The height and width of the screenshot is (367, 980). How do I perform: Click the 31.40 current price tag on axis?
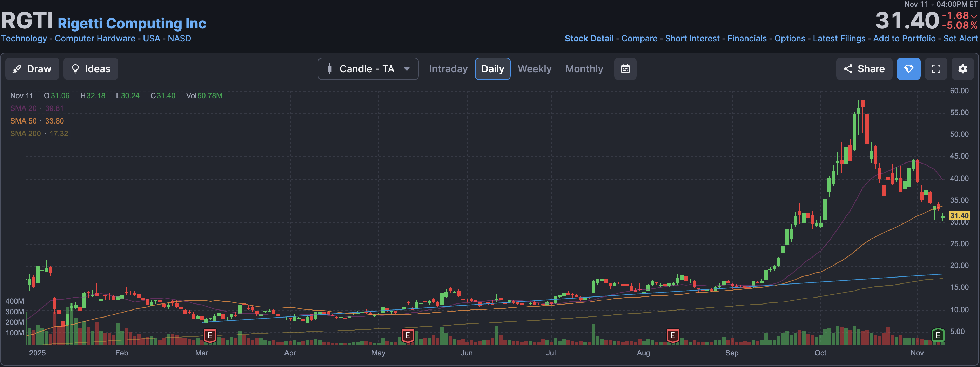pyautogui.click(x=959, y=215)
